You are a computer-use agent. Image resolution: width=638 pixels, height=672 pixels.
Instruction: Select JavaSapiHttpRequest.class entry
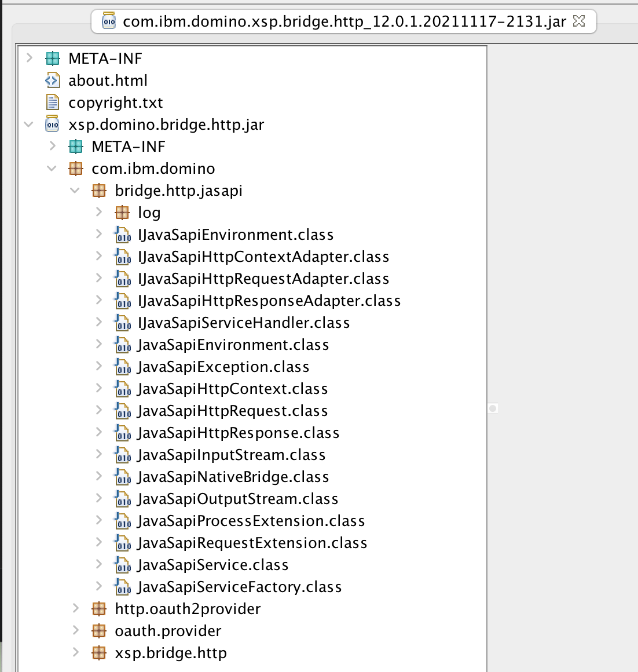click(233, 411)
